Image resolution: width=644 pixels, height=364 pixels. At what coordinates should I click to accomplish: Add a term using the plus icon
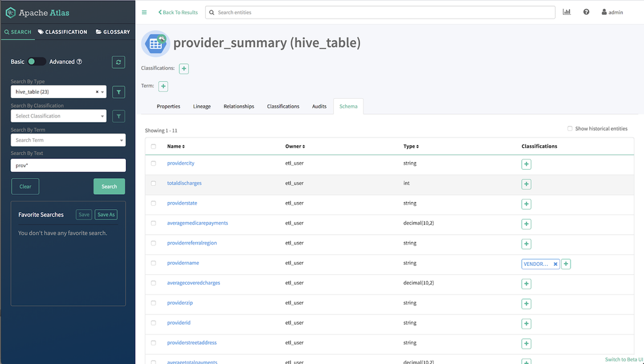point(163,86)
